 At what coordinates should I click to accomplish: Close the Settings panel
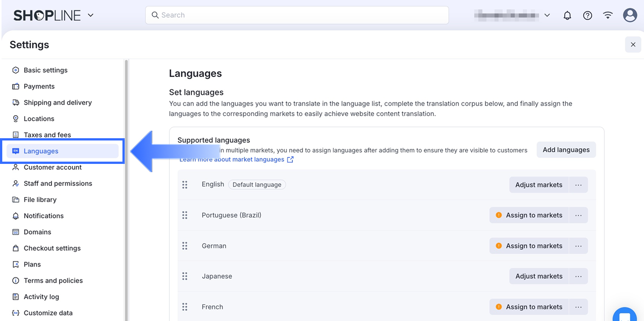(x=633, y=45)
